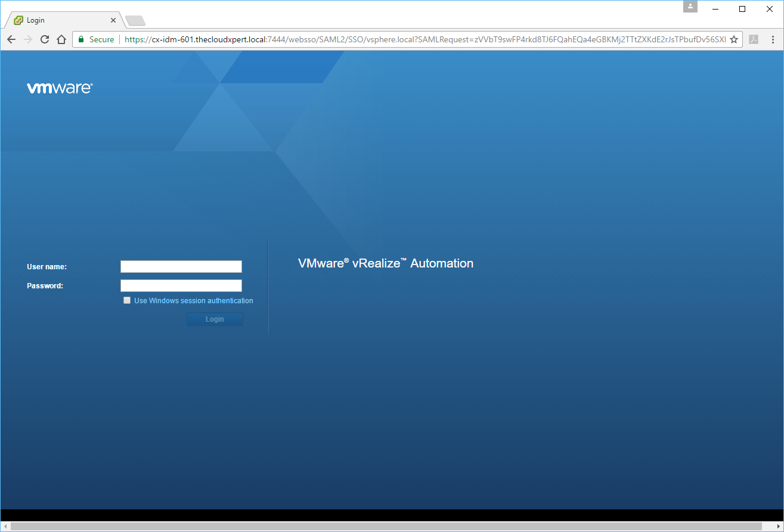
Task: Reload the login page
Action: pos(44,39)
